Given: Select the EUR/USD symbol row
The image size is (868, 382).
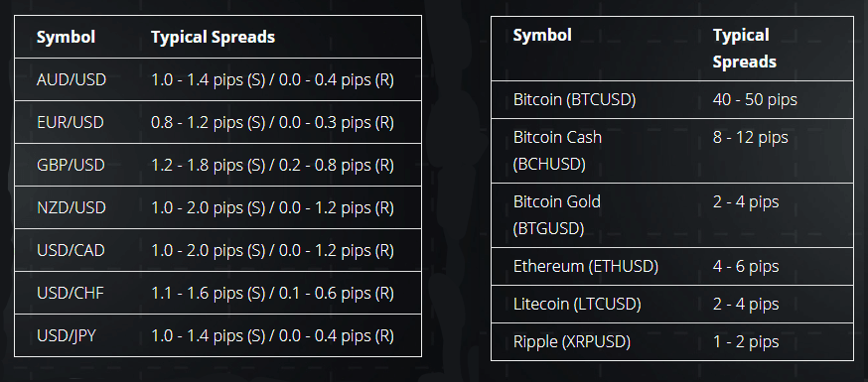Looking at the screenshot, I should (x=217, y=122).
